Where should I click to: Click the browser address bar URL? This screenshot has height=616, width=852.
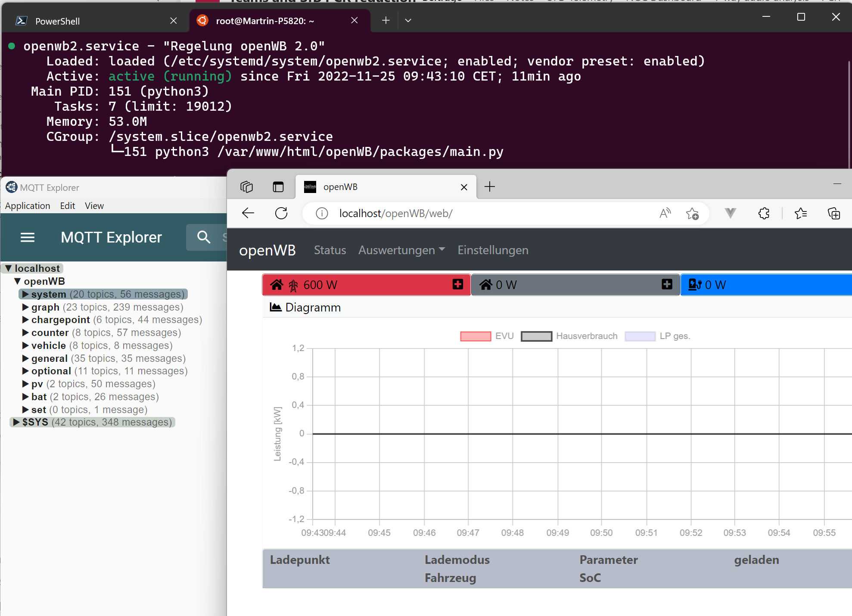tap(395, 213)
